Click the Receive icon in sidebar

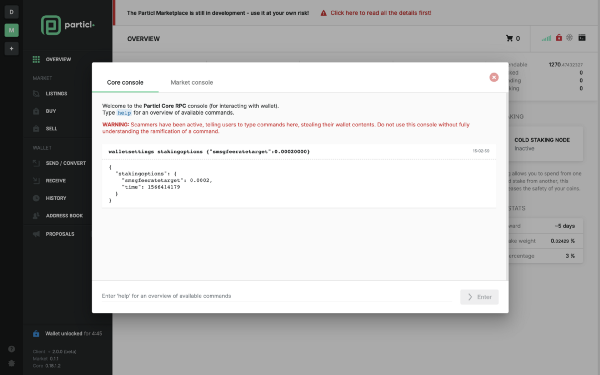click(x=36, y=181)
